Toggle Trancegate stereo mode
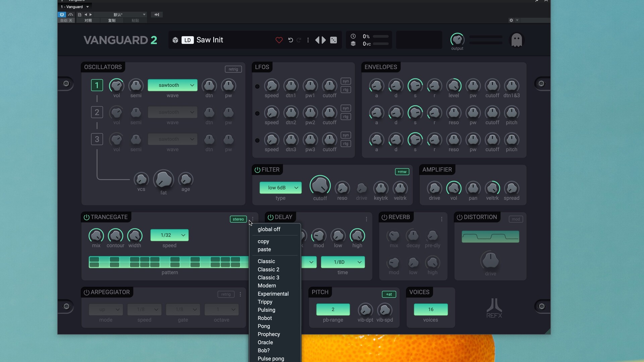Viewport: 644px width, 362px height. coord(238,219)
